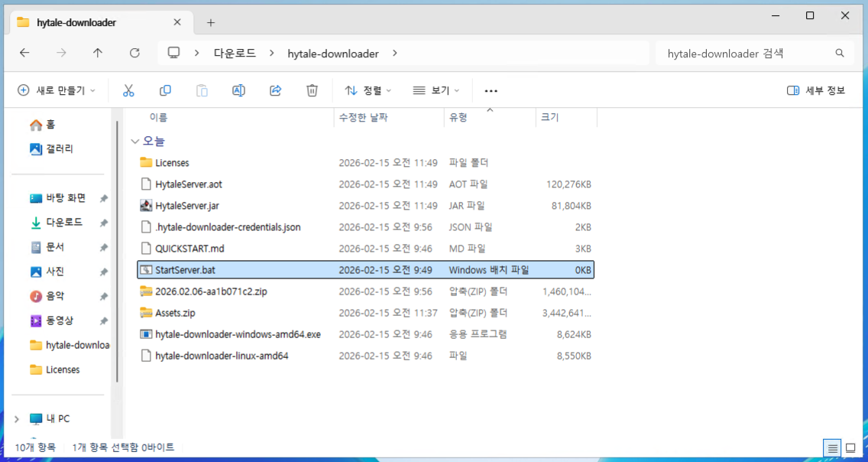This screenshot has width=868, height=462.
Task: Go up one folder level arrow
Action: 98,54
